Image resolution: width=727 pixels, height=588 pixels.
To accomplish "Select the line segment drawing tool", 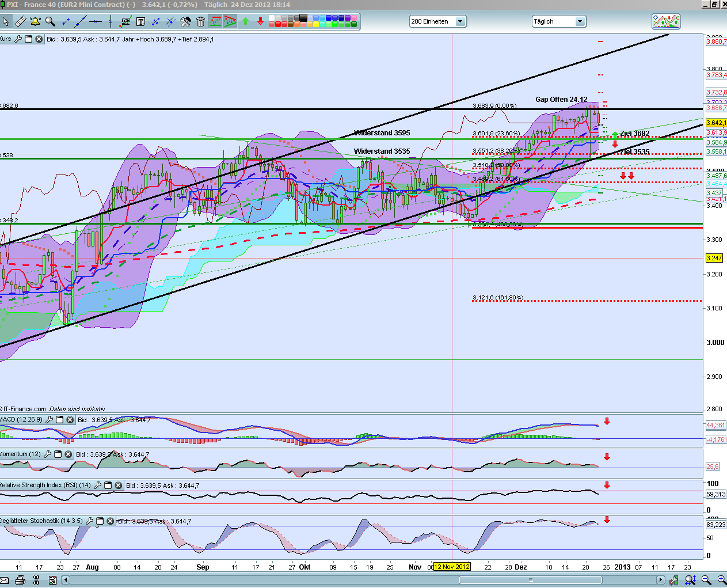I will click(66, 21).
